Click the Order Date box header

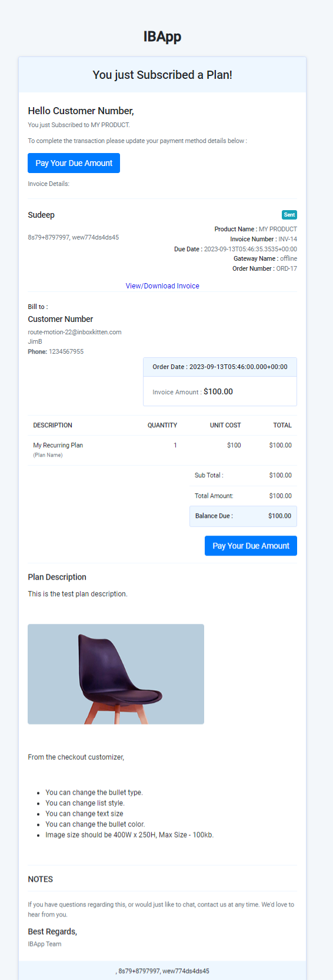tap(220, 367)
